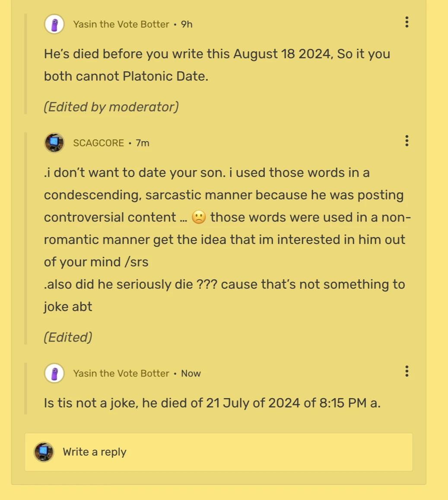Open the three-dot options for Yasin's newest comment

406,371
